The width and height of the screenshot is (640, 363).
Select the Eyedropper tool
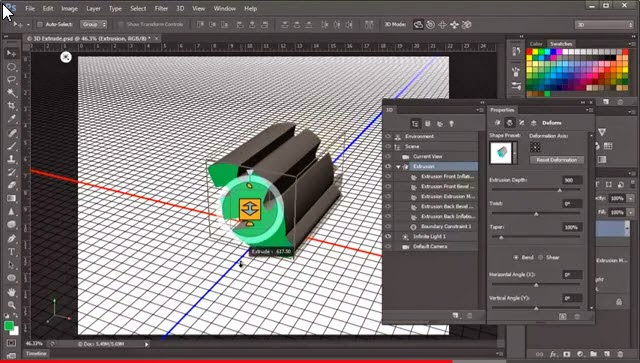[11, 119]
